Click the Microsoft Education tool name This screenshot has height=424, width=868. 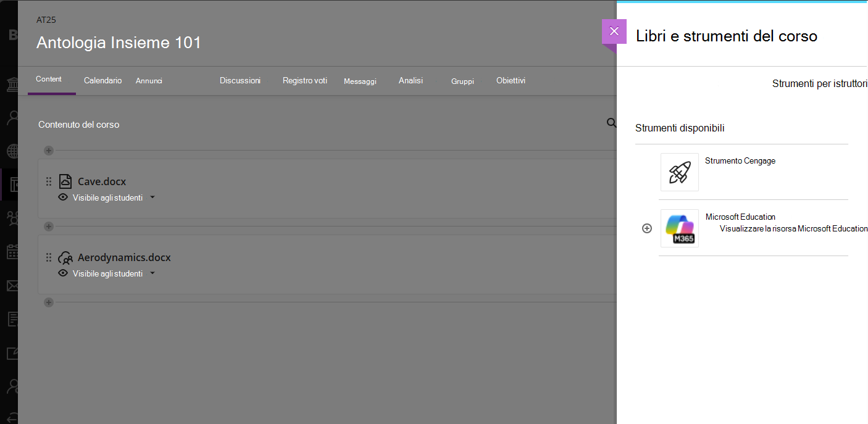point(740,217)
